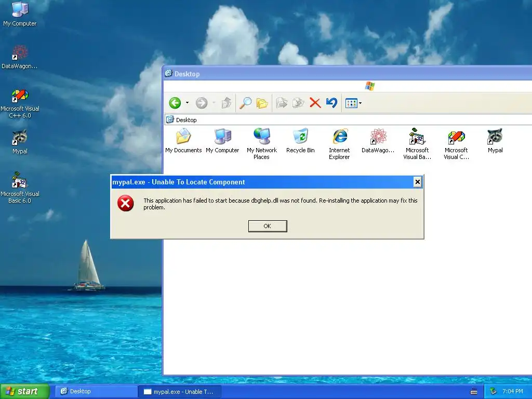Click the Desktop window title bar icon

[169, 73]
